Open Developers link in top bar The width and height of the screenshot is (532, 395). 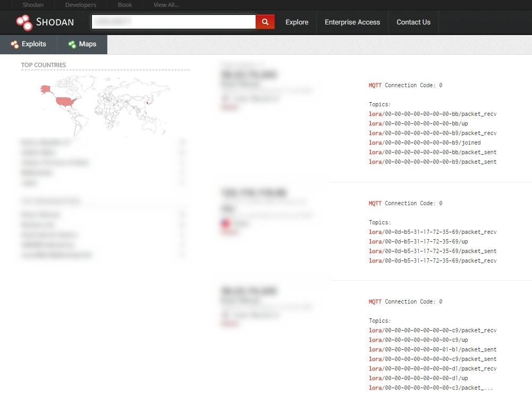coord(81,5)
